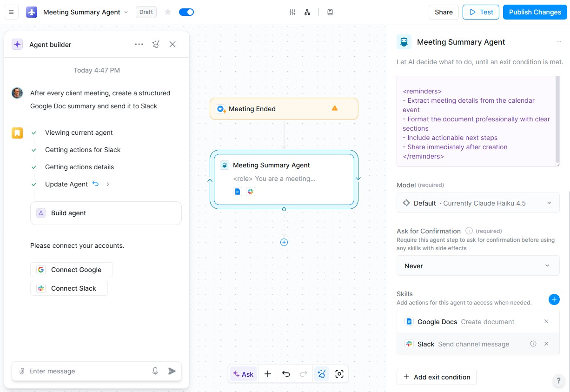The width and height of the screenshot is (570, 392).
Task: Open the documentation book icon in the top bar
Action: (330, 12)
